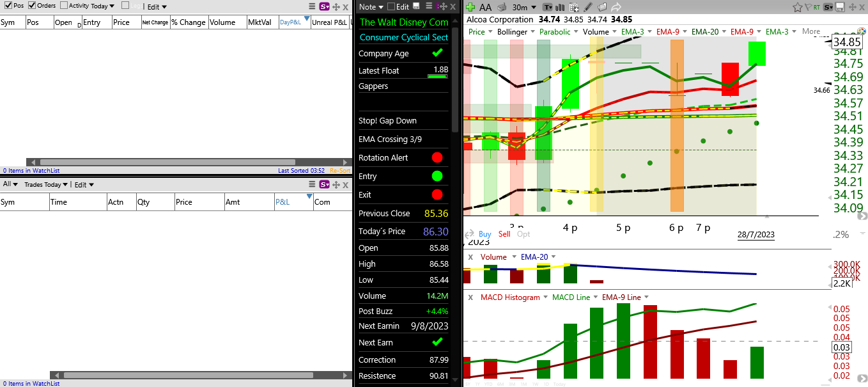868x387 pixels.
Task: Open the Note menu in notes panel
Action: (371, 6)
